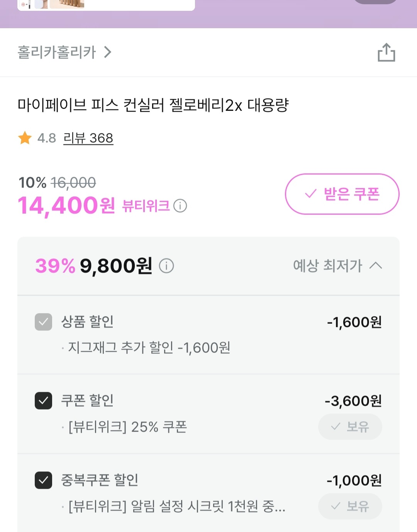Open the 홀리카홀리카 brand page

click(57, 52)
